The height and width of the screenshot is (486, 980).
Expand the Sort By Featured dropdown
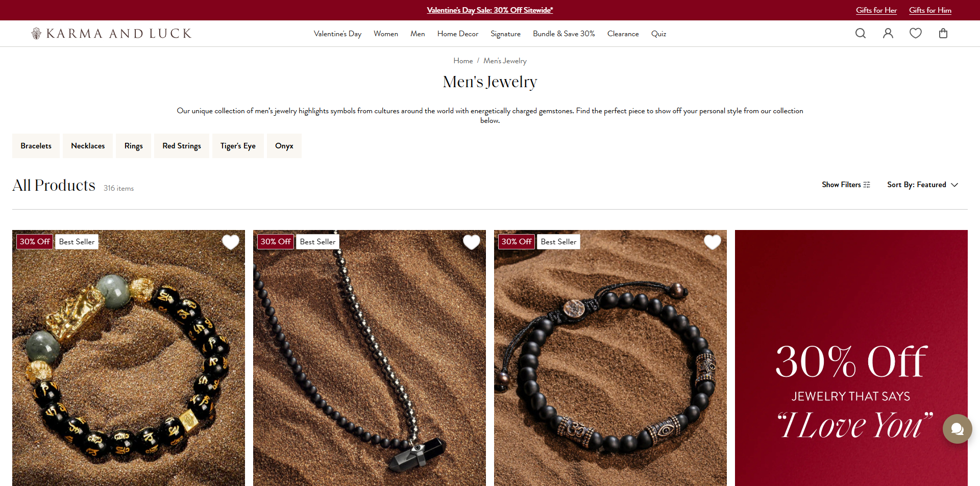pyautogui.click(x=923, y=185)
